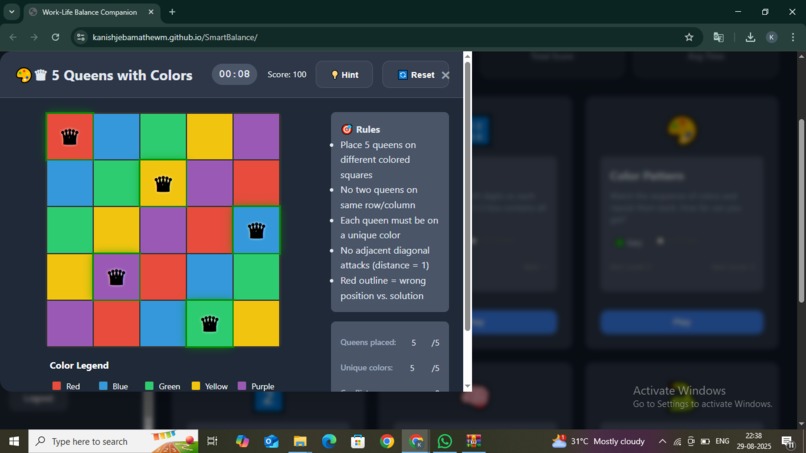Click the dialog scrollbar down arrow
806x453 pixels.
coord(467,387)
